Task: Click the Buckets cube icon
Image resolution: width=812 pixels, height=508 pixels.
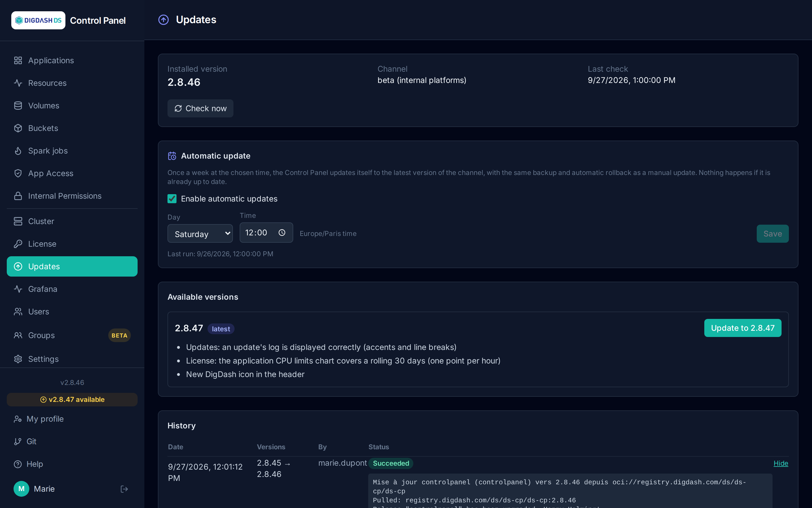Action: [x=18, y=128]
